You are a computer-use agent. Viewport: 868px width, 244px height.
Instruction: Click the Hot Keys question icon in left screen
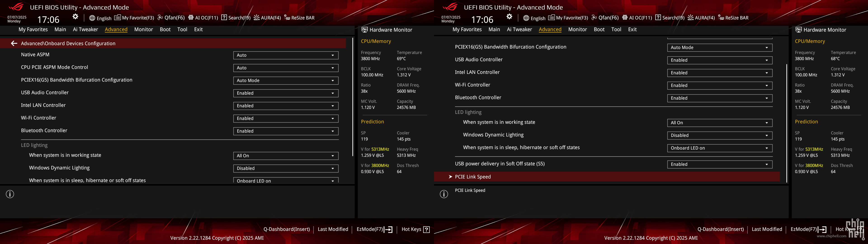coord(426,230)
